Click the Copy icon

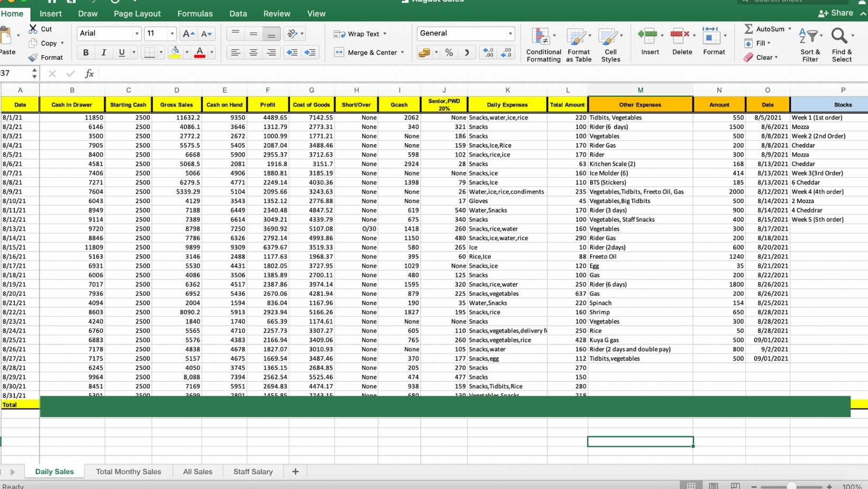pos(33,43)
